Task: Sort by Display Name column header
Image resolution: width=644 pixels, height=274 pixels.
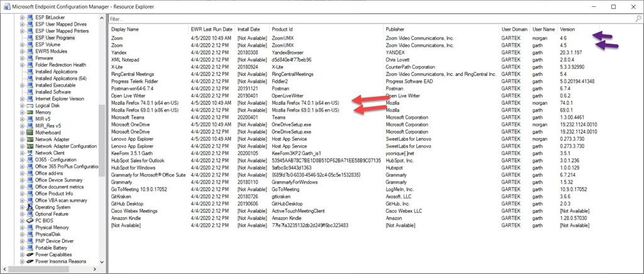Action: coord(125,29)
